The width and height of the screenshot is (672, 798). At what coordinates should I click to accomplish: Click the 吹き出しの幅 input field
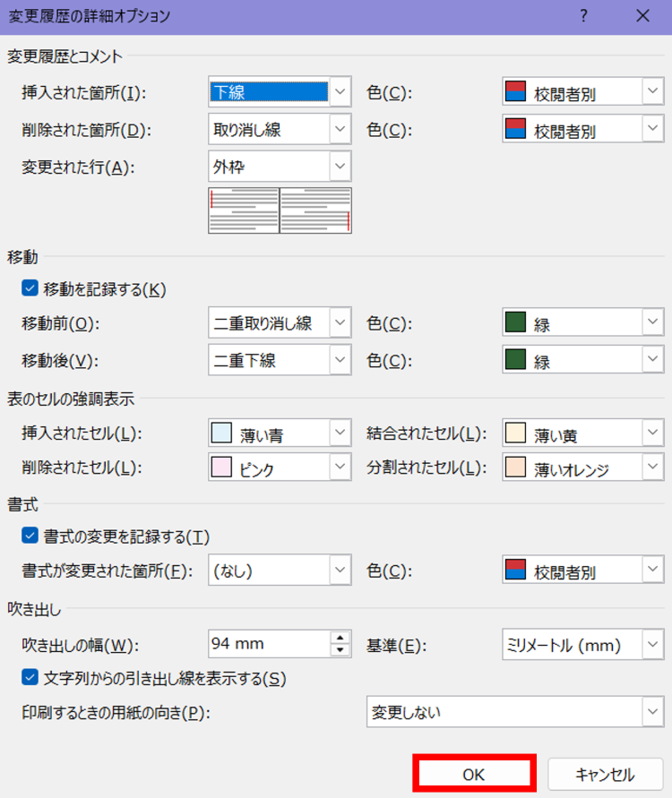coord(270,644)
